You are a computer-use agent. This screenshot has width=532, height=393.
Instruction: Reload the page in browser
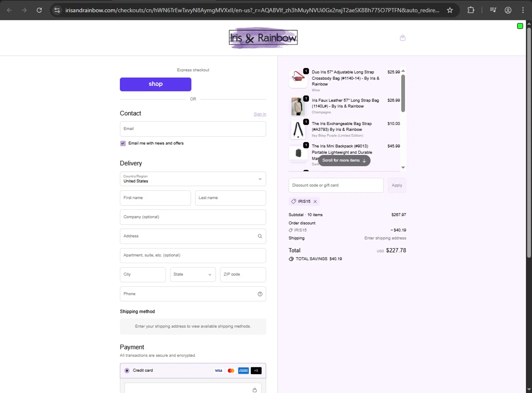[x=39, y=10]
